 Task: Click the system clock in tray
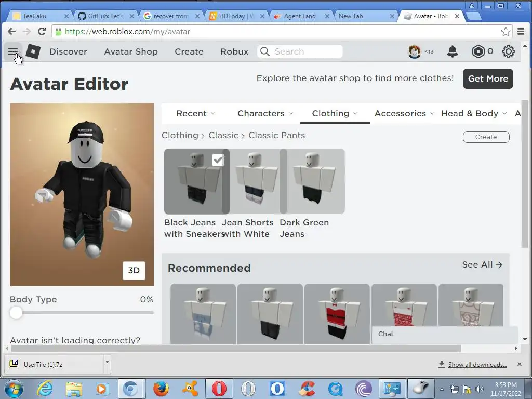[x=506, y=389]
